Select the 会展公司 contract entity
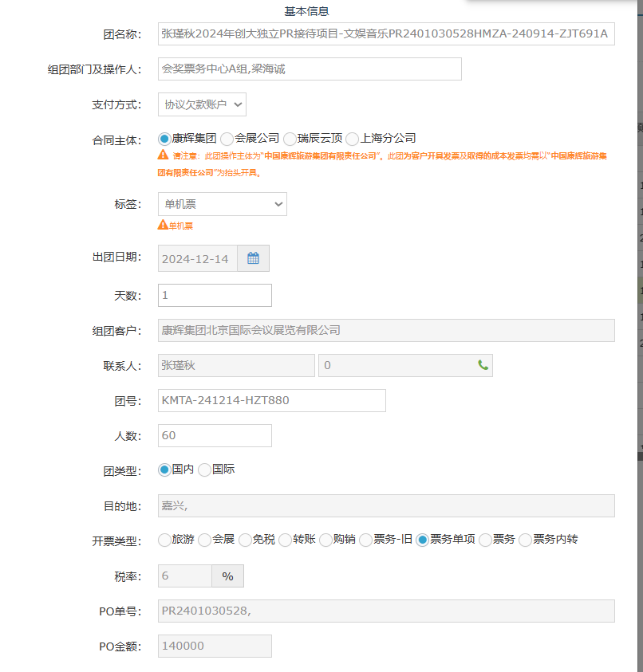The height and width of the screenshot is (672, 643). pos(227,139)
